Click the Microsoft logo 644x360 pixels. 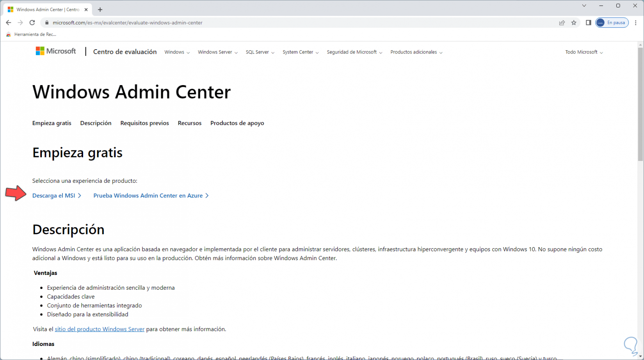tap(56, 51)
